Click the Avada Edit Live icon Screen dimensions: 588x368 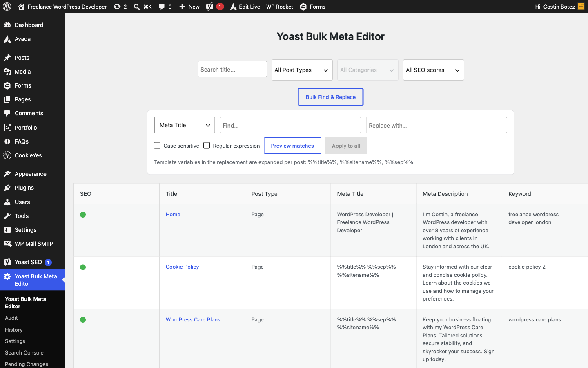pos(233,7)
